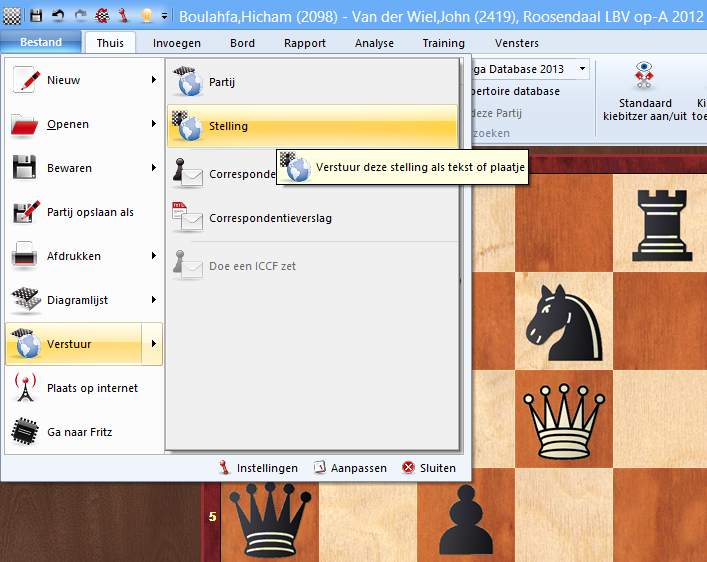This screenshot has width=707, height=562.
Task: Click the Ga naar Fritz chip icon
Action: [x=24, y=432]
